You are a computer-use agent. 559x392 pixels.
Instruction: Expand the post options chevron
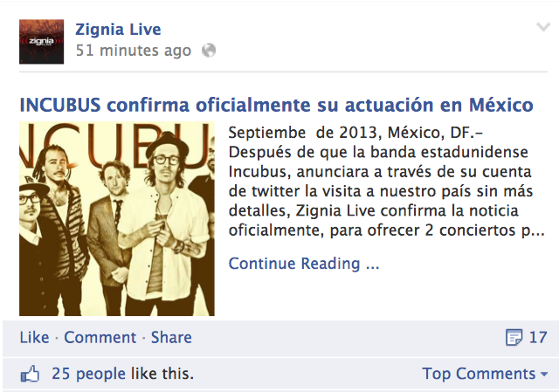point(543,27)
